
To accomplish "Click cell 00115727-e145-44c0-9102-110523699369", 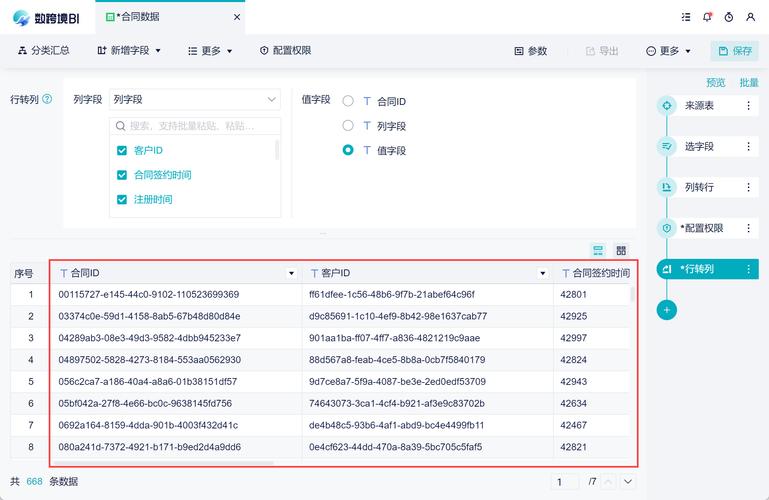I will point(149,295).
